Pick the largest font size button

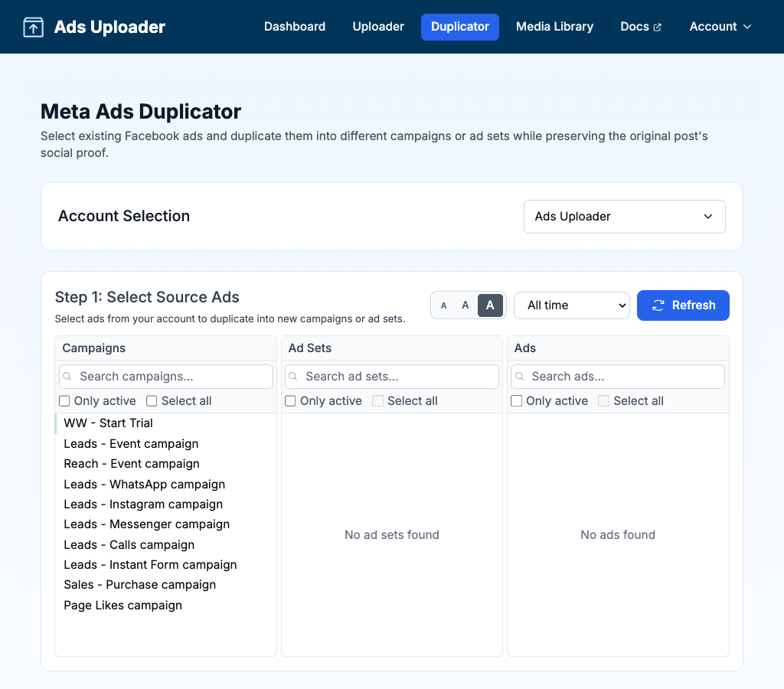(490, 305)
